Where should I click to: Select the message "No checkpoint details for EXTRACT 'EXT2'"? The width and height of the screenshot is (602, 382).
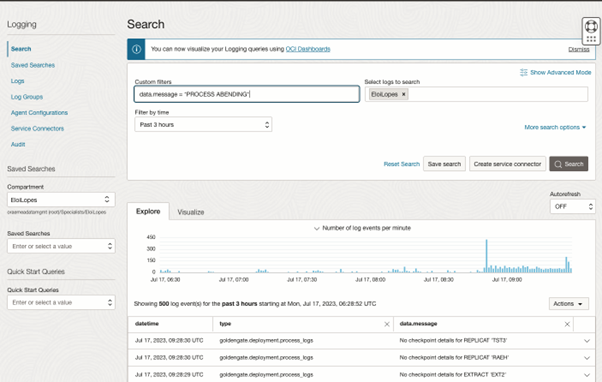click(x=453, y=375)
